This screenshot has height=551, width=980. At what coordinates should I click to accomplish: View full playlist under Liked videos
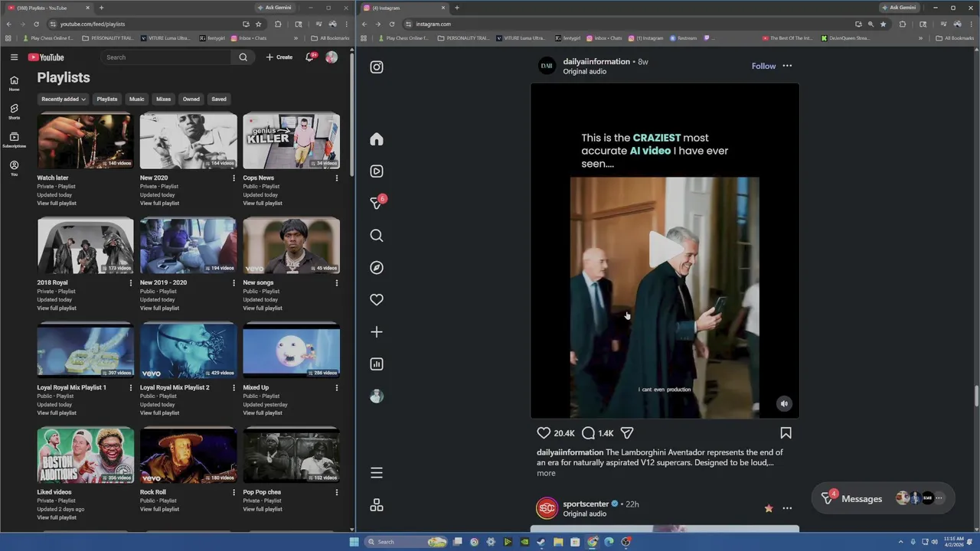click(57, 518)
